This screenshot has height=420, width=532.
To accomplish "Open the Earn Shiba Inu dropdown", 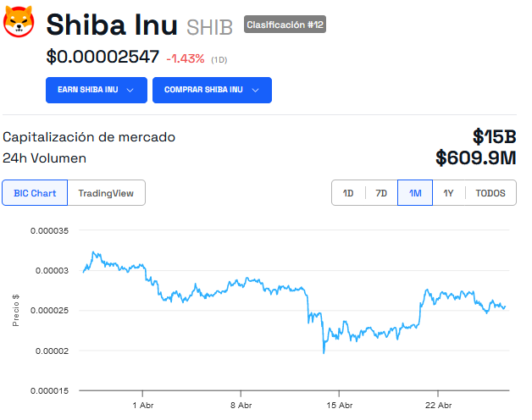I will click(x=97, y=90).
